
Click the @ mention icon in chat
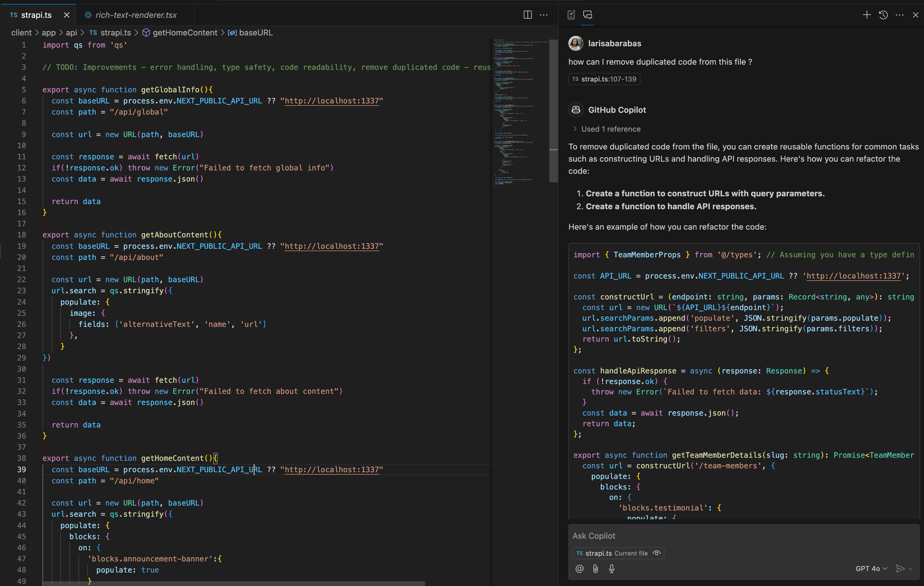[x=580, y=569]
